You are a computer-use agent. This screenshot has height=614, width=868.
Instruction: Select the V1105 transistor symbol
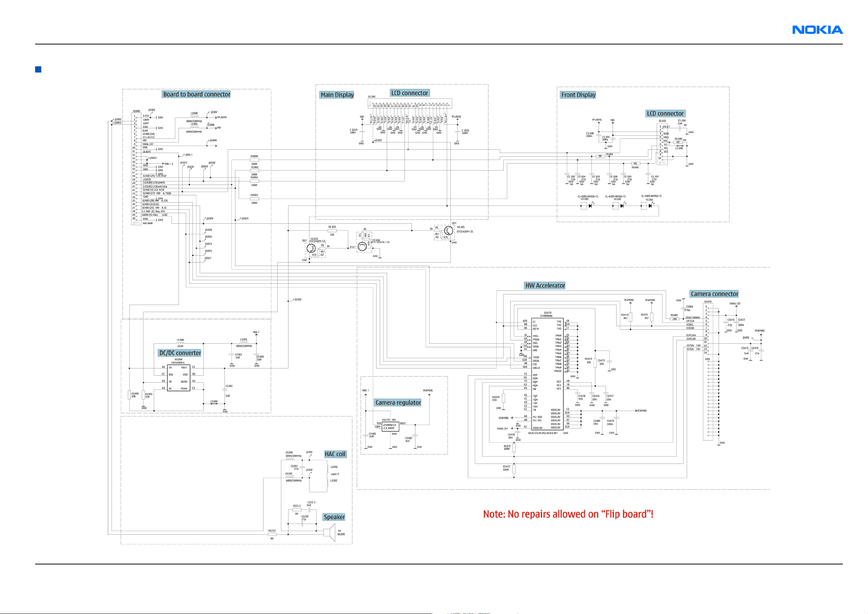(449, 231)
